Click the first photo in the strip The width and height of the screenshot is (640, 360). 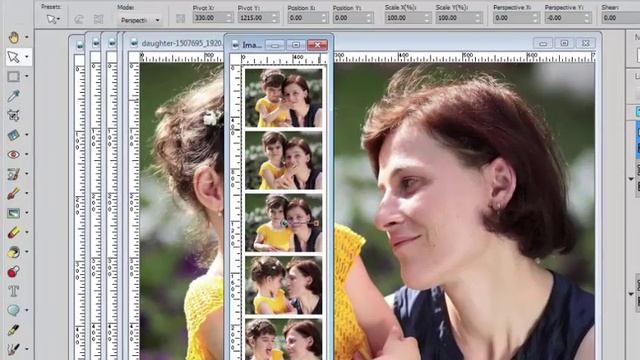(x=283, y=98)
